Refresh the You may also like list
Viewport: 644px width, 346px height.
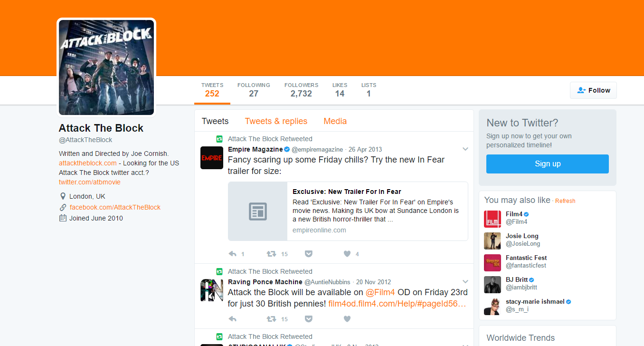coord(565,201)
